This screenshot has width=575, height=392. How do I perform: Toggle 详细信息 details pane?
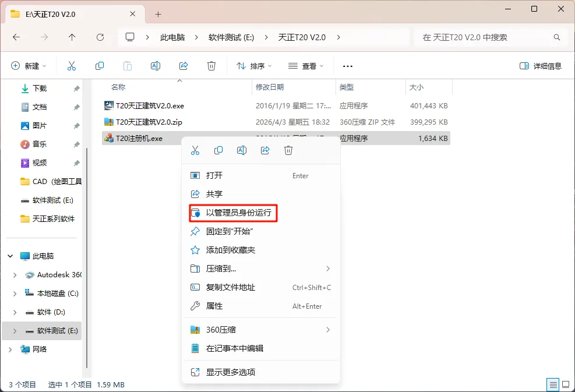click(541, 66)
